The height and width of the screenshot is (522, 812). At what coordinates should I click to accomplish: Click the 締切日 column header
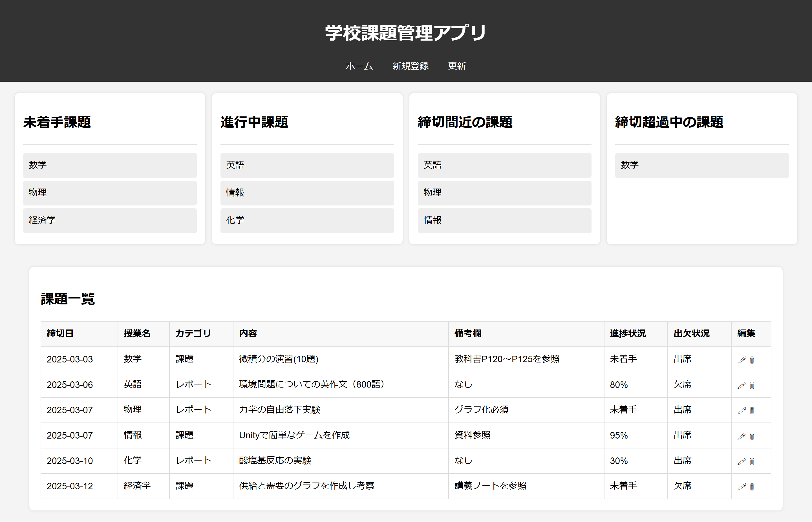[60, 333]
